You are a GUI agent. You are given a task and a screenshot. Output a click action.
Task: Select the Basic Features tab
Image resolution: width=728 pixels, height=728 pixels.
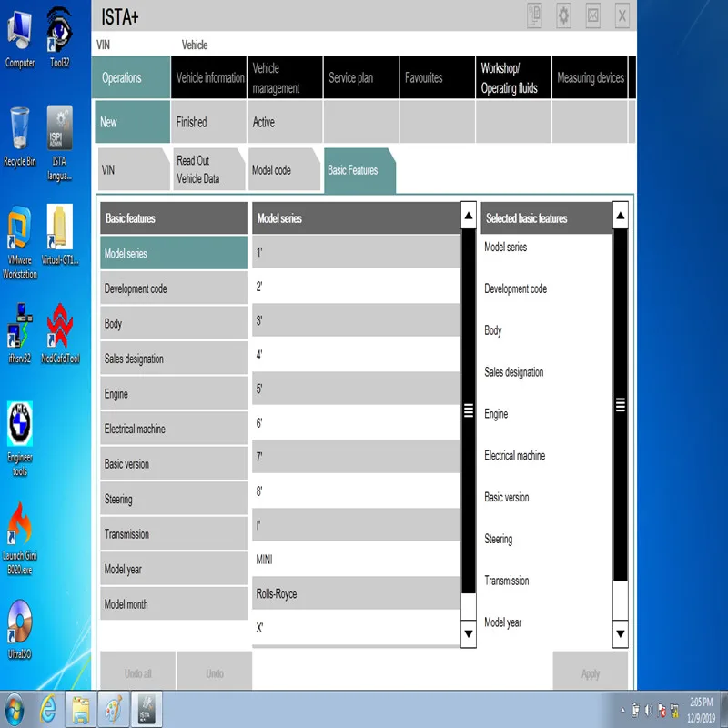[359, 170]
